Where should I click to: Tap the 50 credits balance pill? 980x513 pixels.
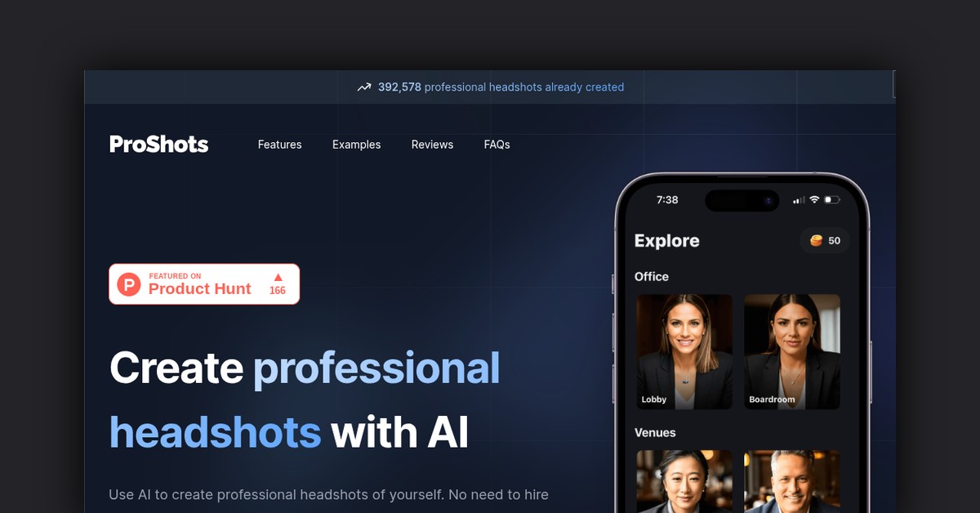[826, 240]
